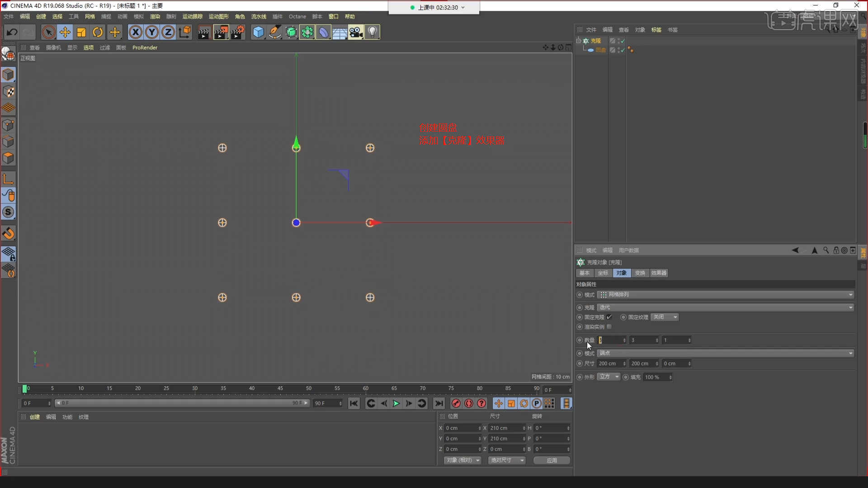Viewport: 868px width, 488px height.
Task: Open the 对象 (相对) coordinate dropdown
Action: click(x=462, y=460)
